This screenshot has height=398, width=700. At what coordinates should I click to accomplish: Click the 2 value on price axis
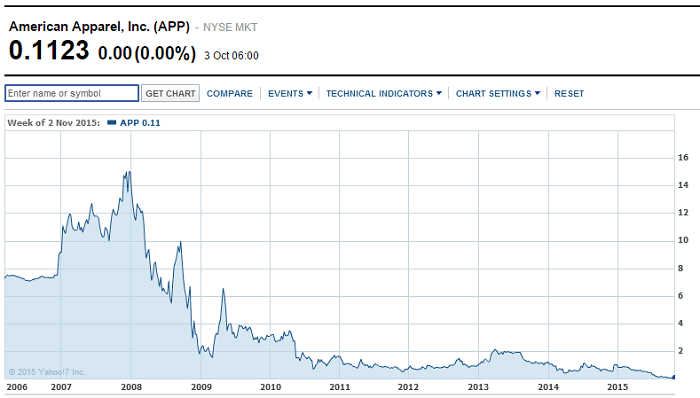click(x=680, y=351)
